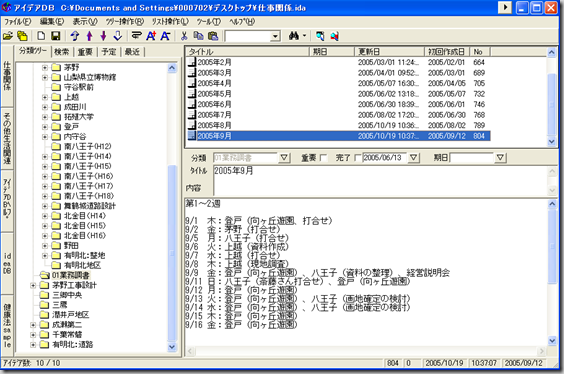Image resolution: width=564 pixels, height=374 pixels.
Task: Move item up with purple up arrow
Action: pyautogui.click(x=90, y=36)
